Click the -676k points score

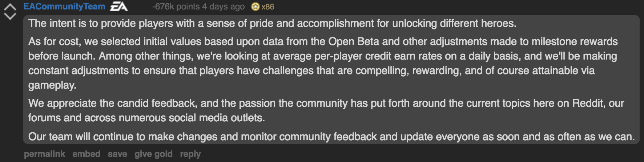(x=176, y=7)
